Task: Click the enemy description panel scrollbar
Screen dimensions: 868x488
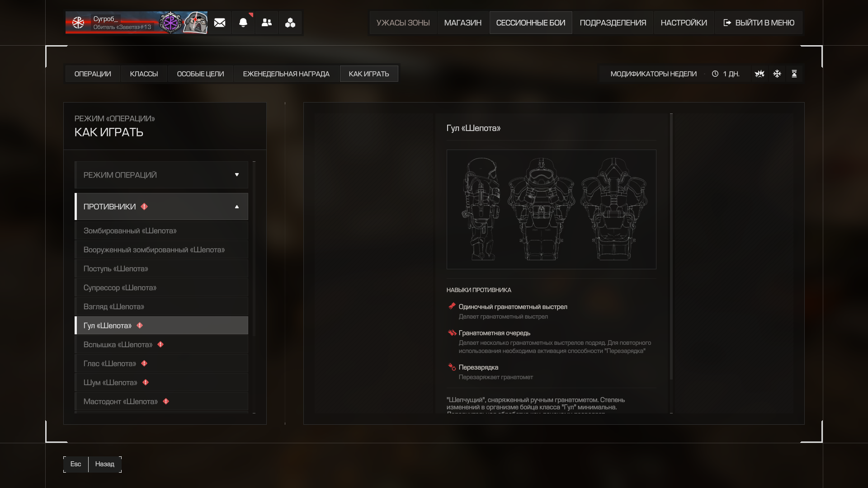Action: [x=671, y=246]
